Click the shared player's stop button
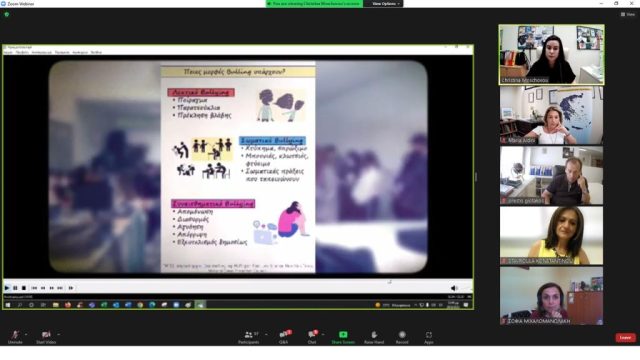The width and height of the screenshot is (640, 360). click(24, 288)
